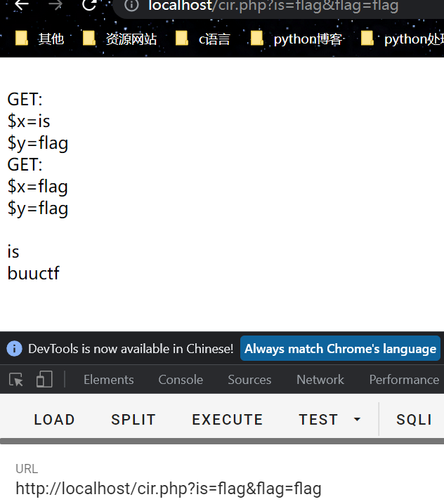
Task: Reload the page with the refresh icon
Action: pyautogui.click(x=89, y=4)
